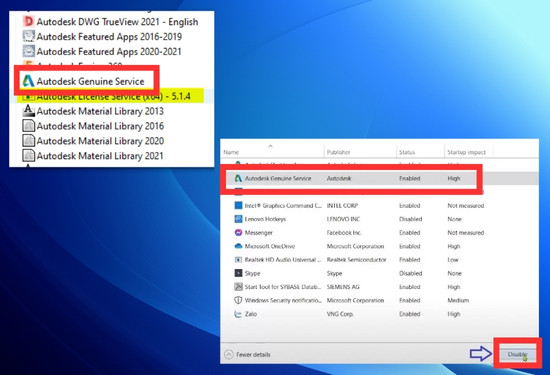The height and width of the screenshot is (375, 550).
Task: Click the Autodesk Genuine Service program list icon
Action: (28, 81)
